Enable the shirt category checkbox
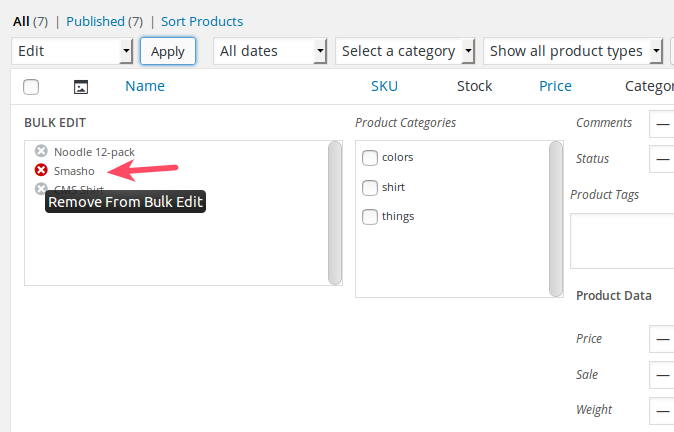Viewport: 674px width, 432px height. tap(370, 187)
